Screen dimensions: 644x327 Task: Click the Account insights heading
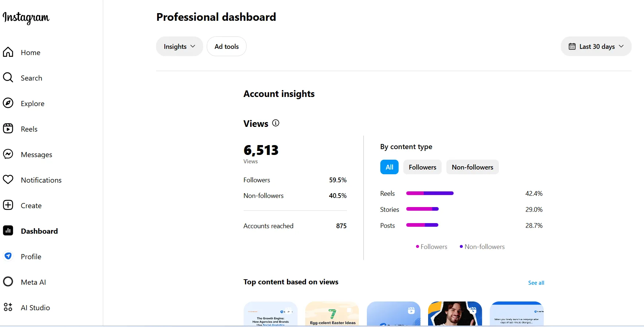click(279, 94)
